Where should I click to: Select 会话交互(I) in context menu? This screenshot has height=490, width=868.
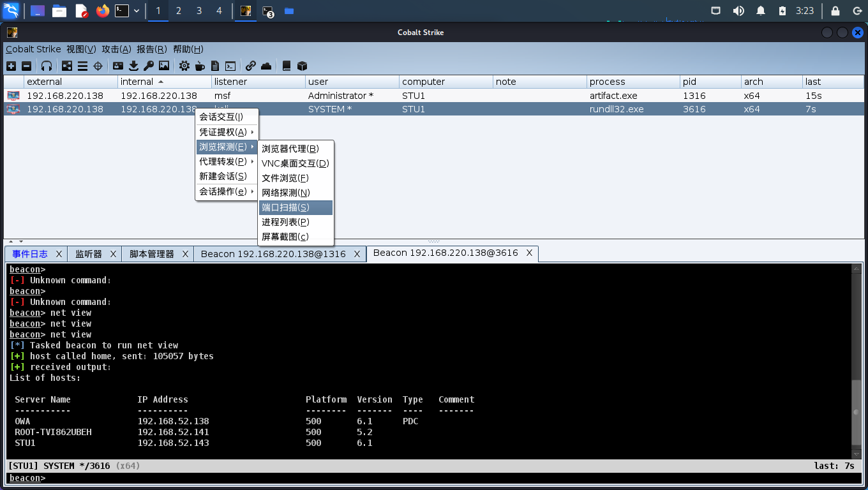coord(227,117)
